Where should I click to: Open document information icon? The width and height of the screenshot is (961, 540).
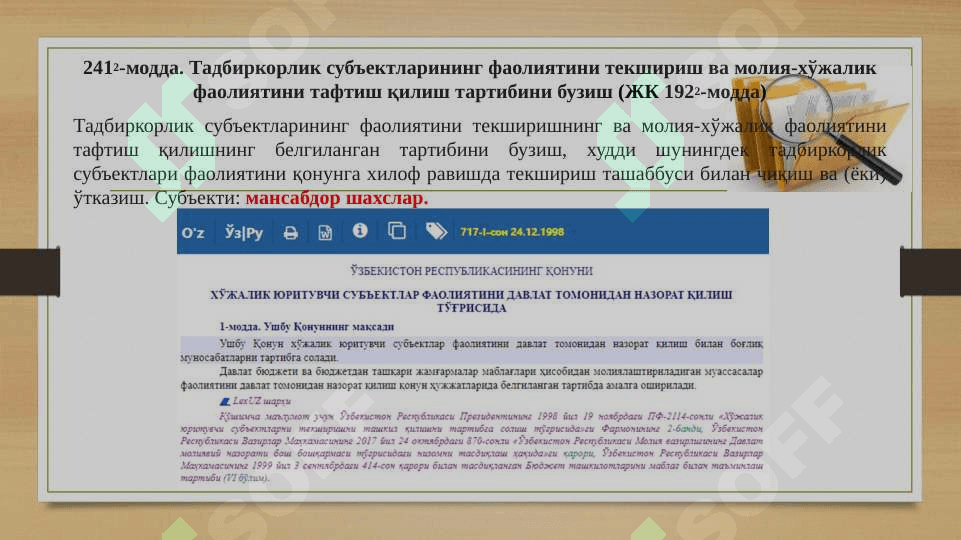(x=360, y=231)
